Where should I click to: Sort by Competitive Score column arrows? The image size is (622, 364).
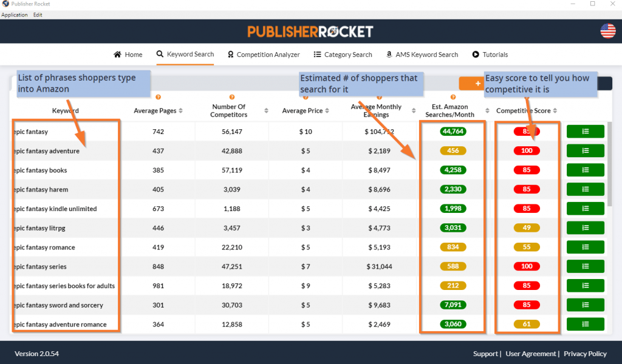pos(555,111)
